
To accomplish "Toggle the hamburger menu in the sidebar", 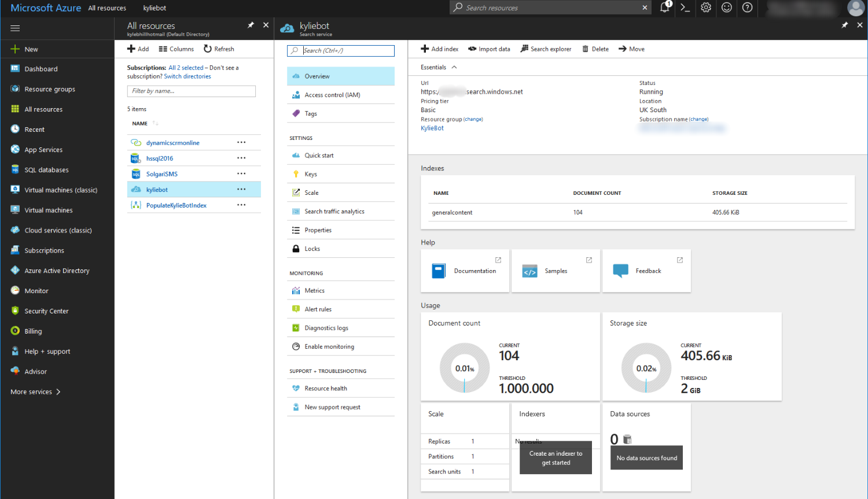I will [x=15, y=28].
